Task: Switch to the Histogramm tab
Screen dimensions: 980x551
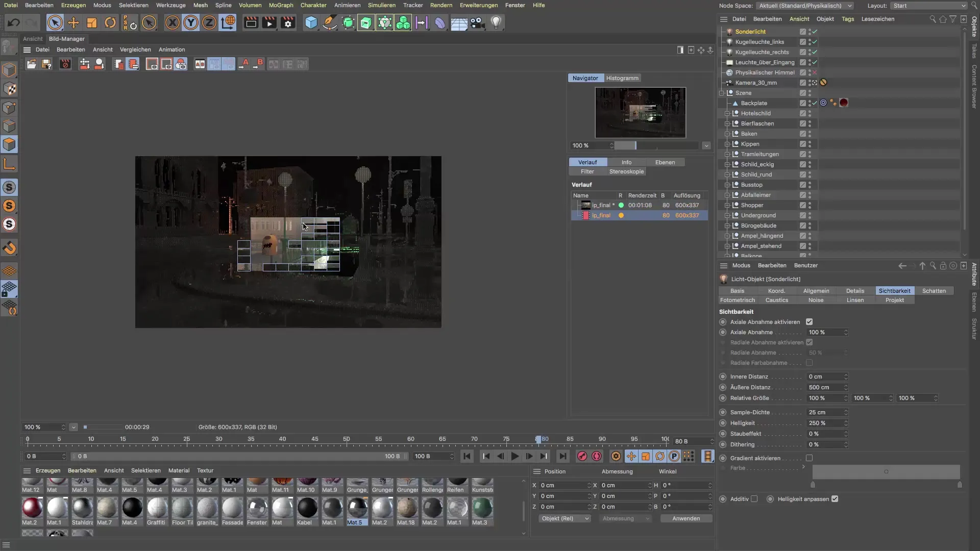Action: pos(622,78)
